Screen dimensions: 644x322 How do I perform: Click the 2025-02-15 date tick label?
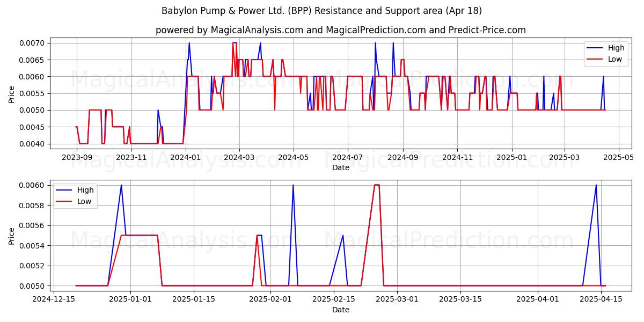[334, 299]
